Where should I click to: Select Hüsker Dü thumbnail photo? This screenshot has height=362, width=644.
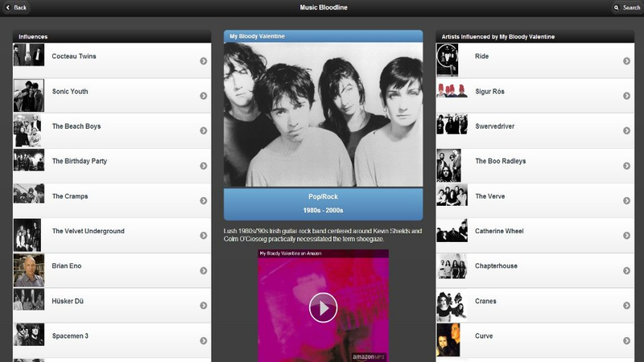[29, 299]
